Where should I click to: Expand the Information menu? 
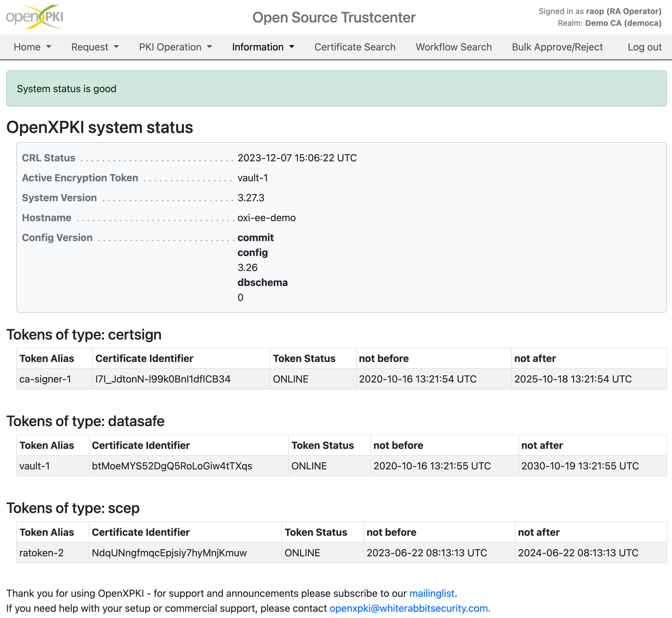click(263, 47)
